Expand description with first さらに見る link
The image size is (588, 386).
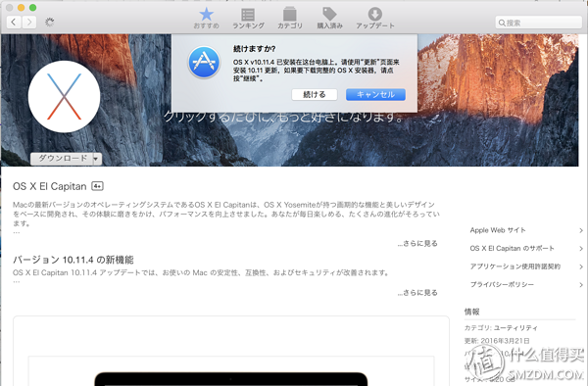417,243
